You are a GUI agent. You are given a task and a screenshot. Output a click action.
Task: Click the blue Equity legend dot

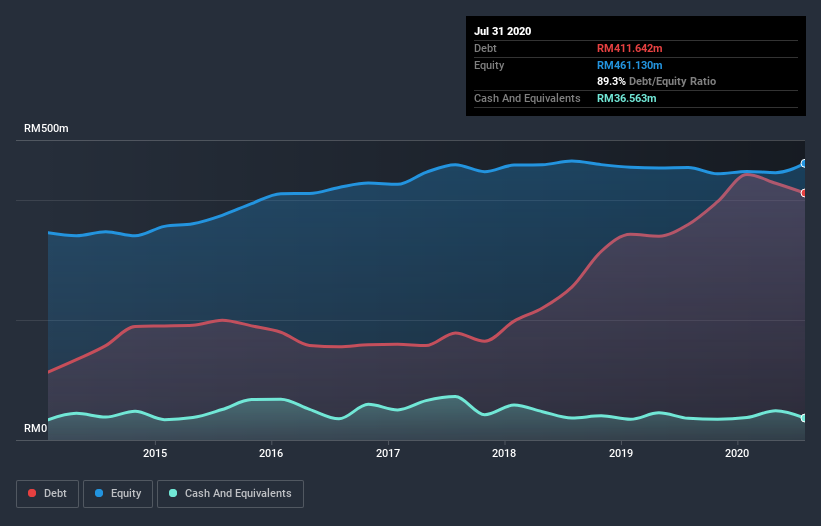tap(99, 493)
